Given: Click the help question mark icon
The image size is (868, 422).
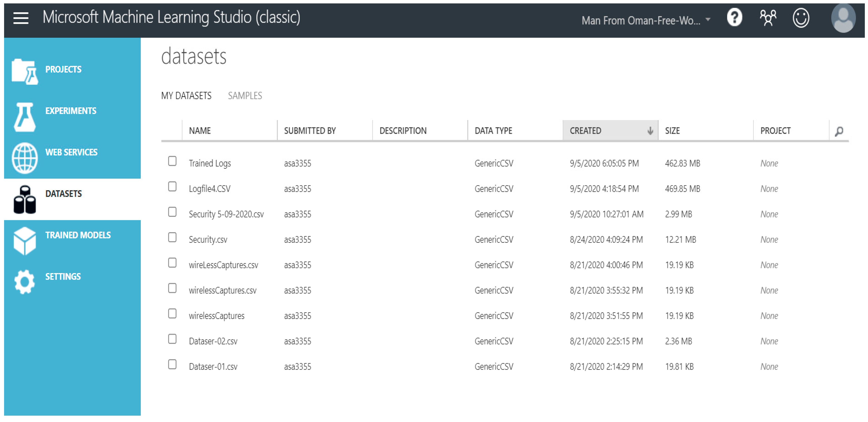Looking at the screenshot, I should coord(734,17).
